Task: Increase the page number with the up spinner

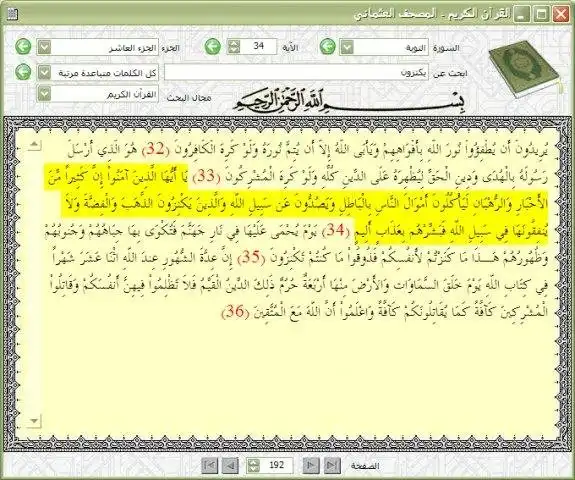Action: tap(253, 462)
